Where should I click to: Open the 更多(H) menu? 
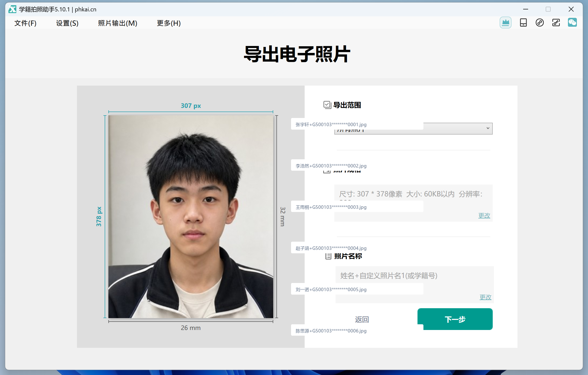coord(169,23)
